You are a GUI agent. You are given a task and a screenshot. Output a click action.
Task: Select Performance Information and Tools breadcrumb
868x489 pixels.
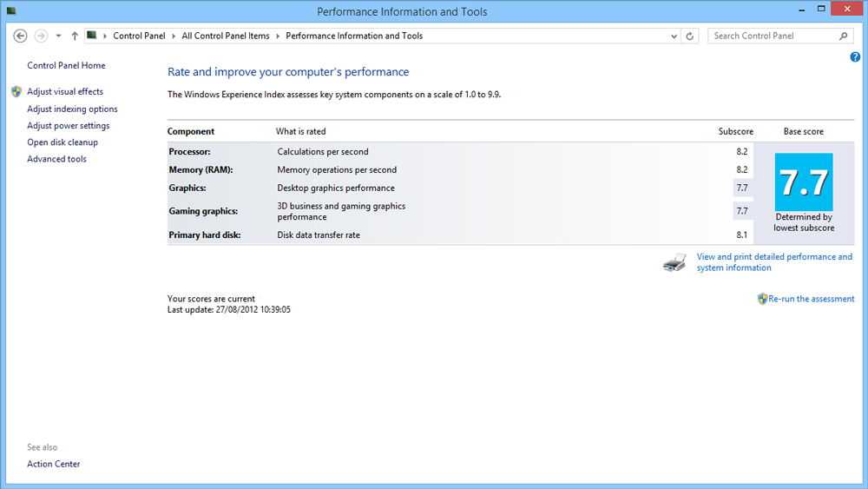click(x=354, y=36)
